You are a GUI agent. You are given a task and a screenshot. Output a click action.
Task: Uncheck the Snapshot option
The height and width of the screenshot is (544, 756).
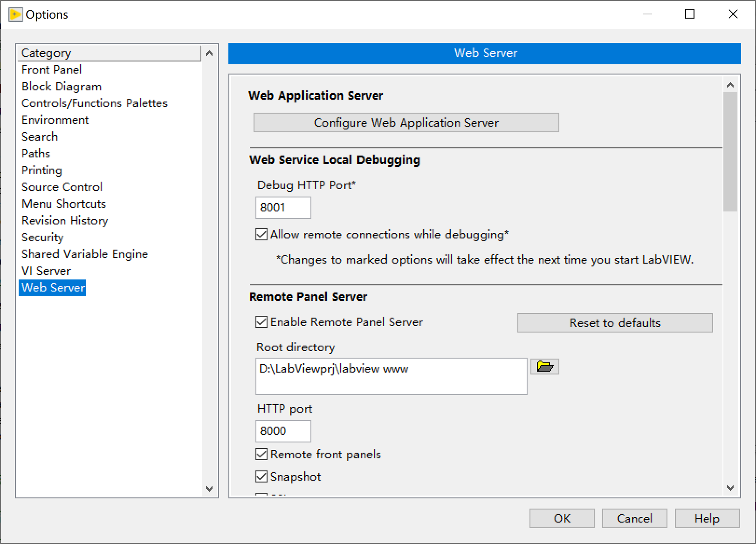262,476
